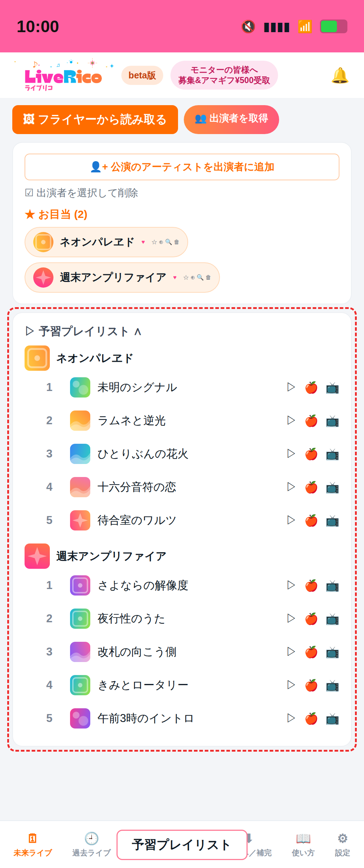This screenshot has width=364, height=868.
Task: Open the notification bell
Action: click(339, 76)
